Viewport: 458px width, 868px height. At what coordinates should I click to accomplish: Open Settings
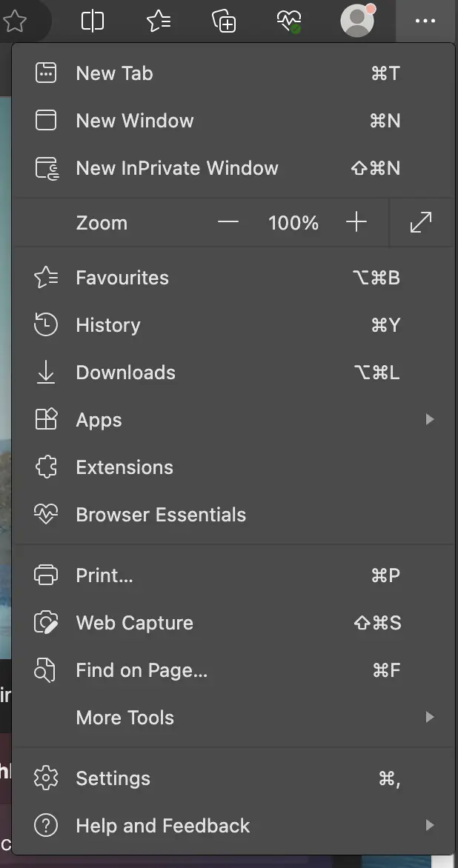tap(113, 778)
